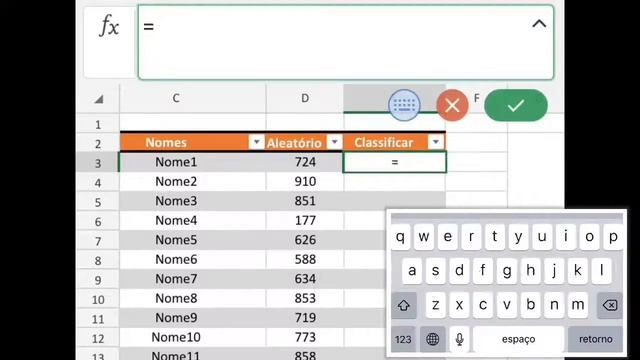Screen dimensions: 640x360
Task: Tap the e key
Action: (x=447, y=237)
